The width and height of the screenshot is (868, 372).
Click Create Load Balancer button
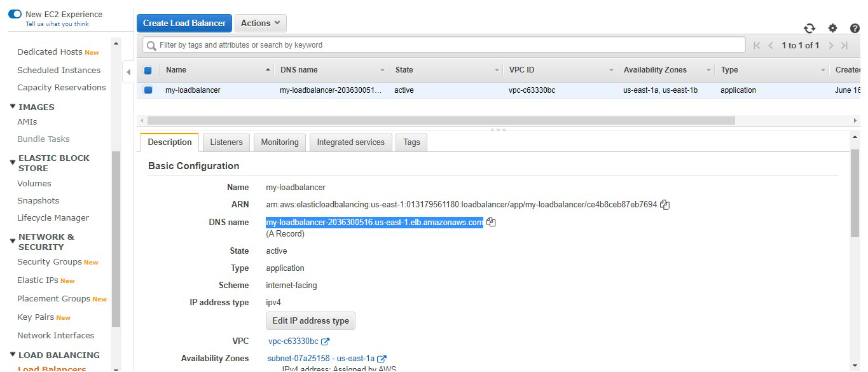click(184, 23)
